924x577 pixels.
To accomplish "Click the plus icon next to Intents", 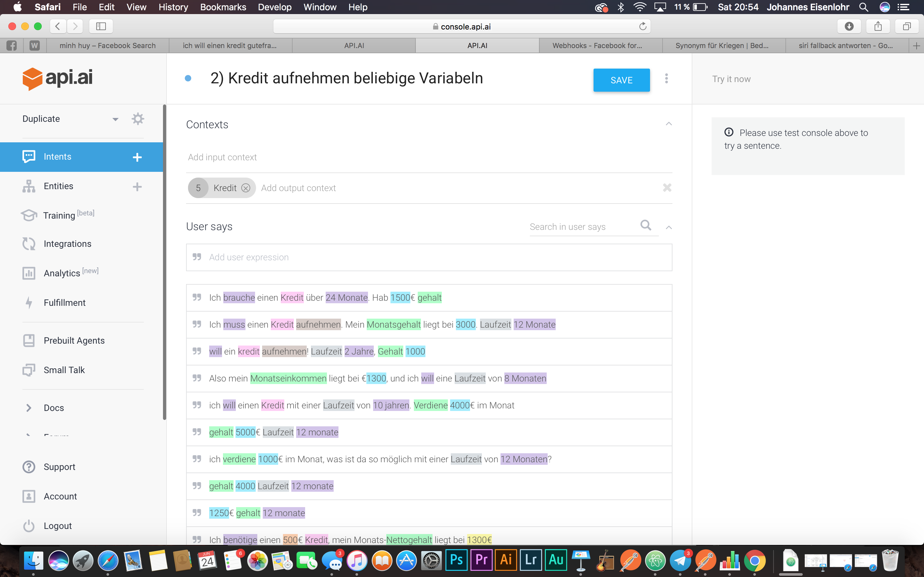I will (x=137, y=157).
